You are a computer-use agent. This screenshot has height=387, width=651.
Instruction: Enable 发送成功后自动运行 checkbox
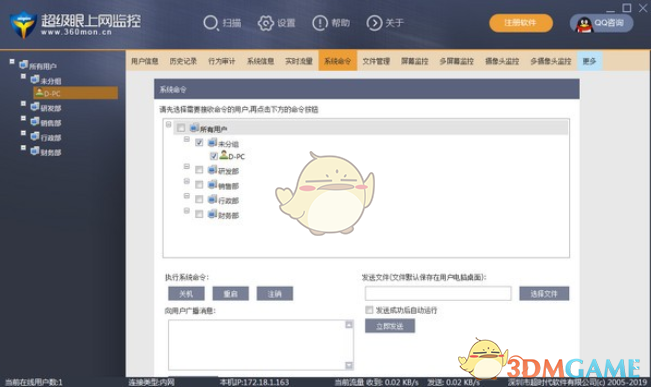[x=369, y=310]
